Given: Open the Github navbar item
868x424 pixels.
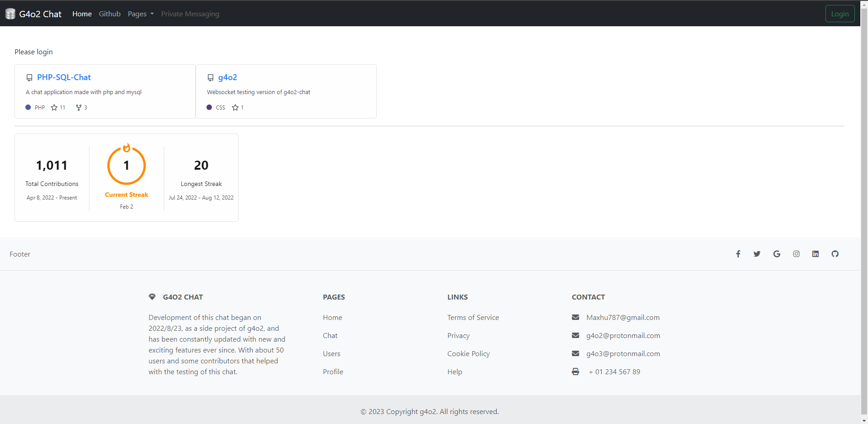Looking at the screenshot, I should click(110, 14).
